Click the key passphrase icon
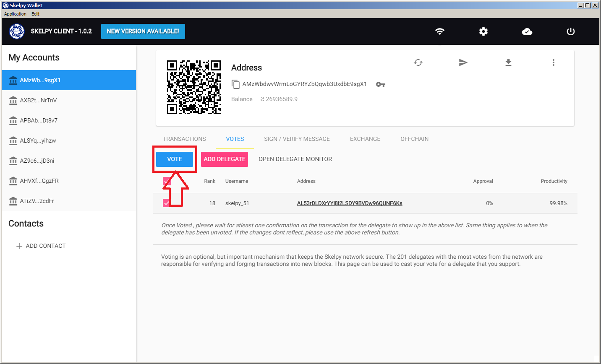Viewport: 601px width, 364px height. tap(381, 84)
